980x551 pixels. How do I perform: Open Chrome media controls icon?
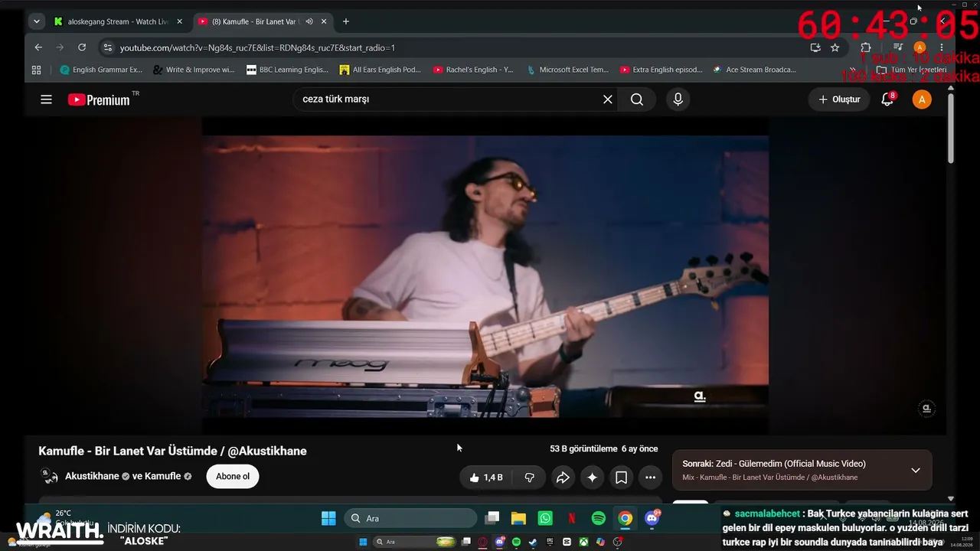(898, 47)
